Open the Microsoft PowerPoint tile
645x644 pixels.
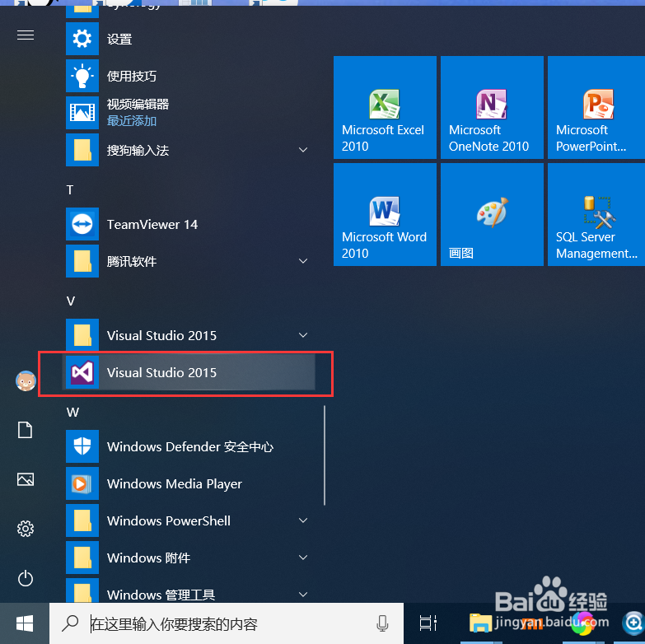click(596, 107)
